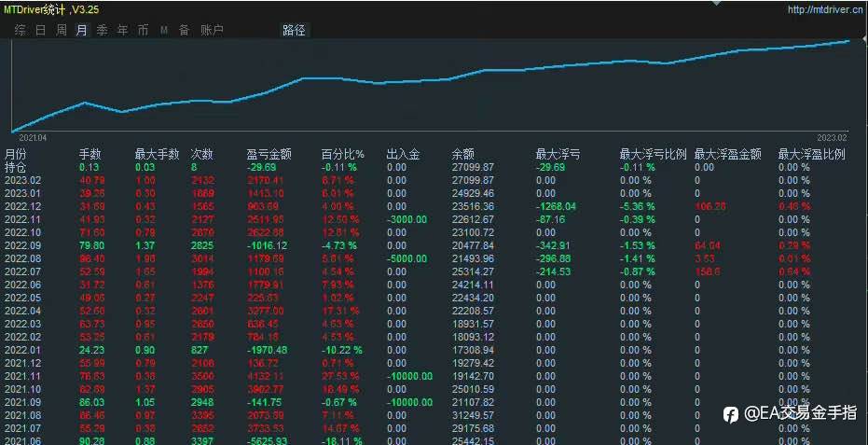Screen dimensions: 868x445
Task: Click the 月份 column header
Action: pos(16,155)
